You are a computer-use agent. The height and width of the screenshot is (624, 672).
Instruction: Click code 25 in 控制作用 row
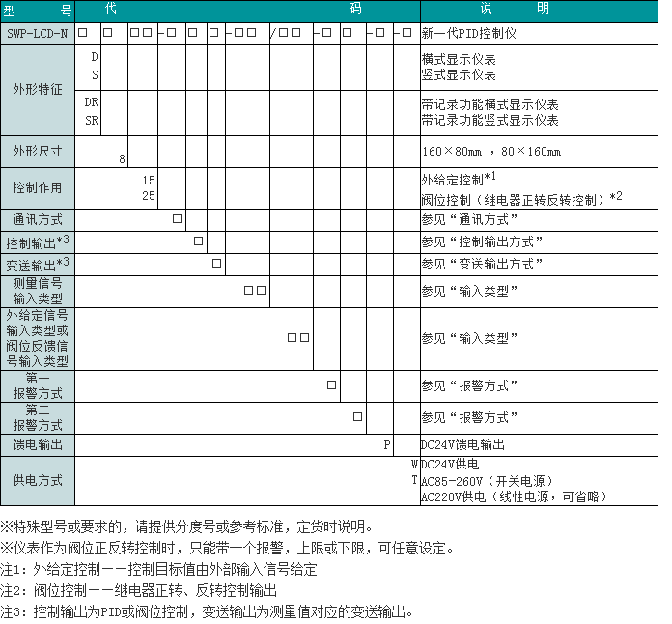[149, 195]
